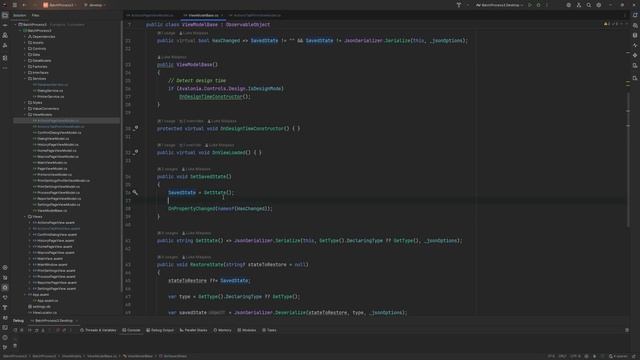Viewport: 640px width, 360px height.
Task: Open more tool windows ellipsis on left sidebar
Action: (5, 68)
